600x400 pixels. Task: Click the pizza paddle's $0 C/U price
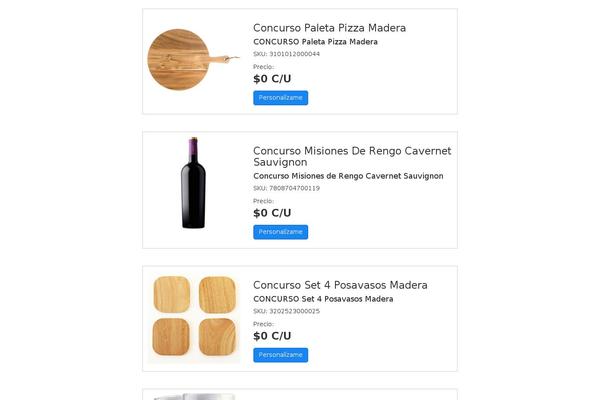(272, 78)
